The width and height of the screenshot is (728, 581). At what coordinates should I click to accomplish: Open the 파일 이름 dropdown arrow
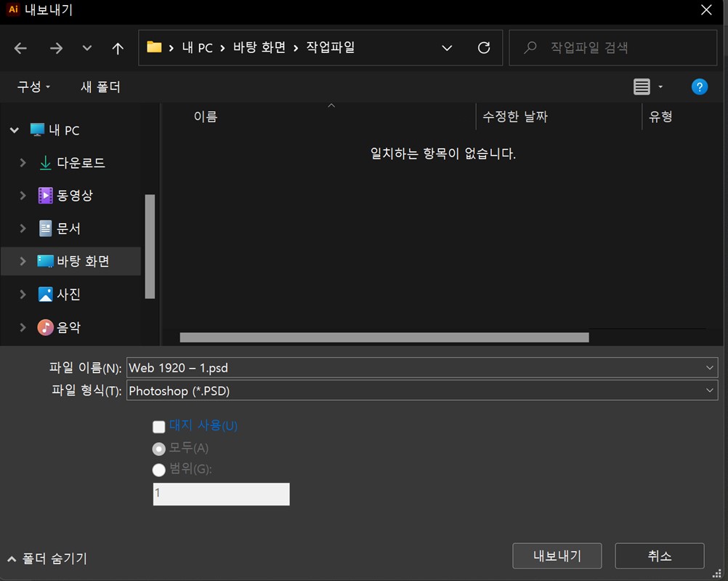[x=709, y=368]
